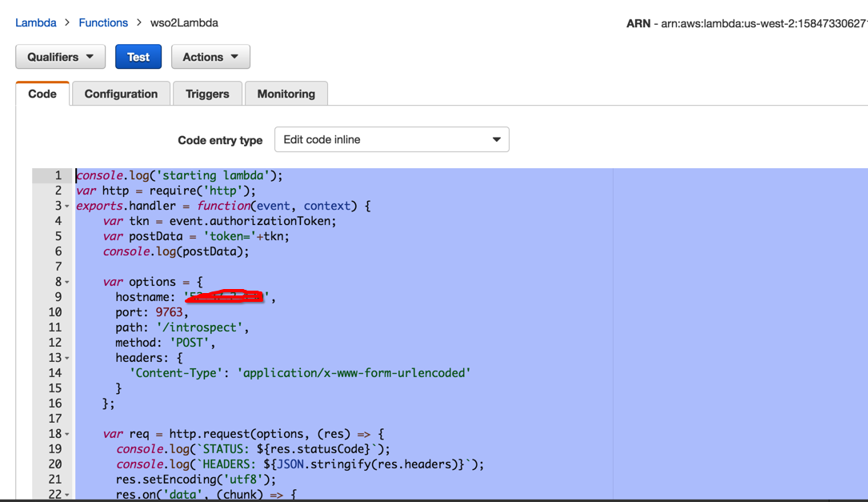This screenshot has height=502, width=868.
Task: Collapse the fold arrow at line 3
Action: 67,206
